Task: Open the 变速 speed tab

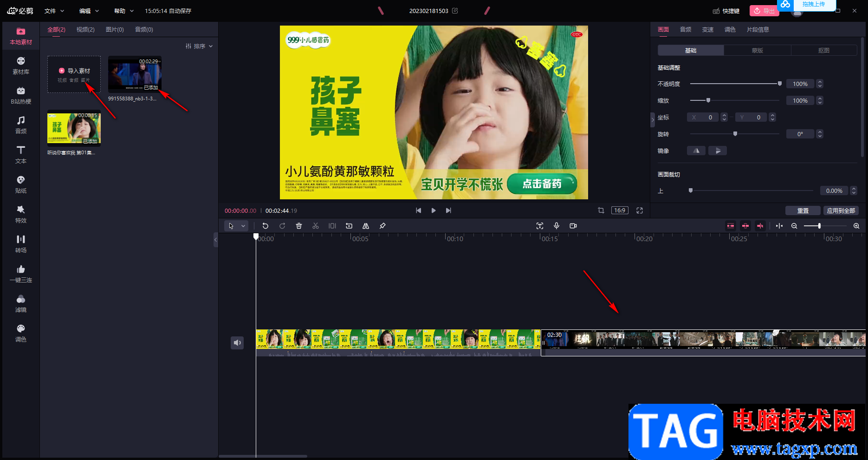Action: (708, 29)
